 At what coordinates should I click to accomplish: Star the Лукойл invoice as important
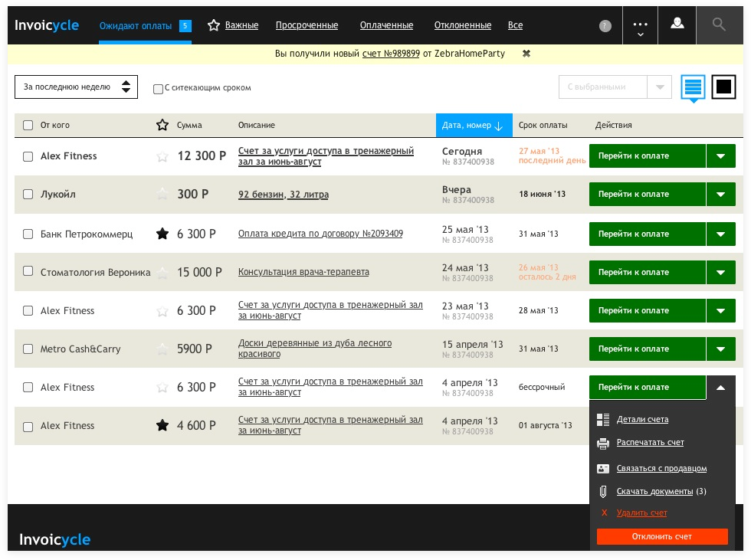coord(162,195)
